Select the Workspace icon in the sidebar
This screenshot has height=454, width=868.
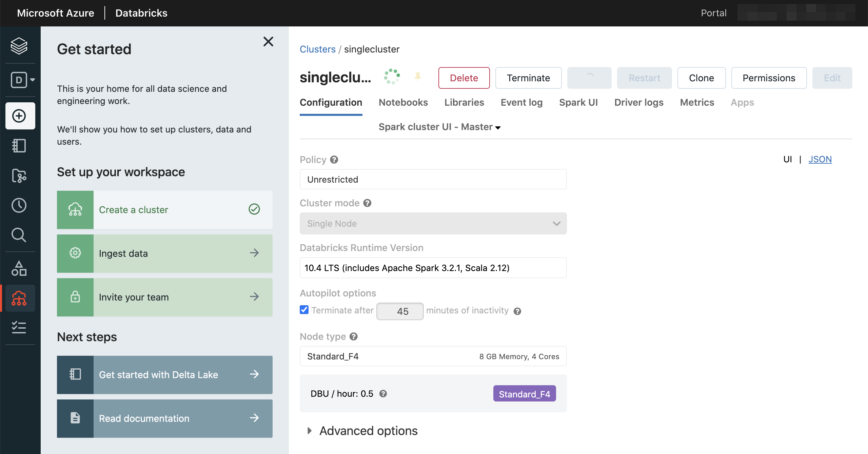tap(20, 146)
